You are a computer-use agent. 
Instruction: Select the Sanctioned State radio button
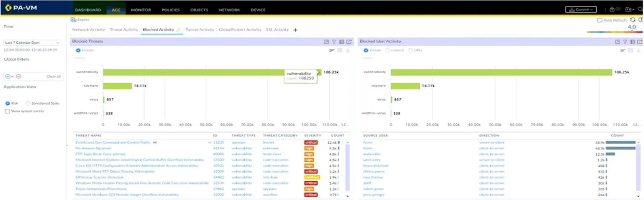(27, 104)
